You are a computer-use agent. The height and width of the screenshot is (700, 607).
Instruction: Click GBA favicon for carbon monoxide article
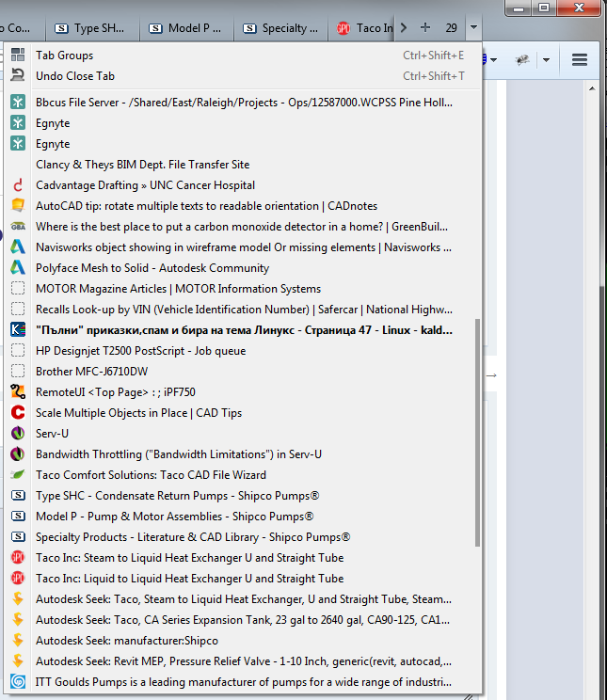[x=18, y=227]
